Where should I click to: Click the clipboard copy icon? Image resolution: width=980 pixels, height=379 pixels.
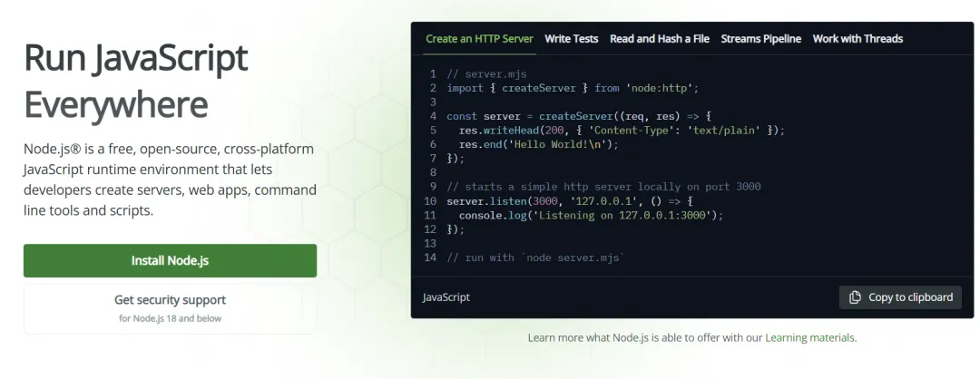(x=855, y=297)
